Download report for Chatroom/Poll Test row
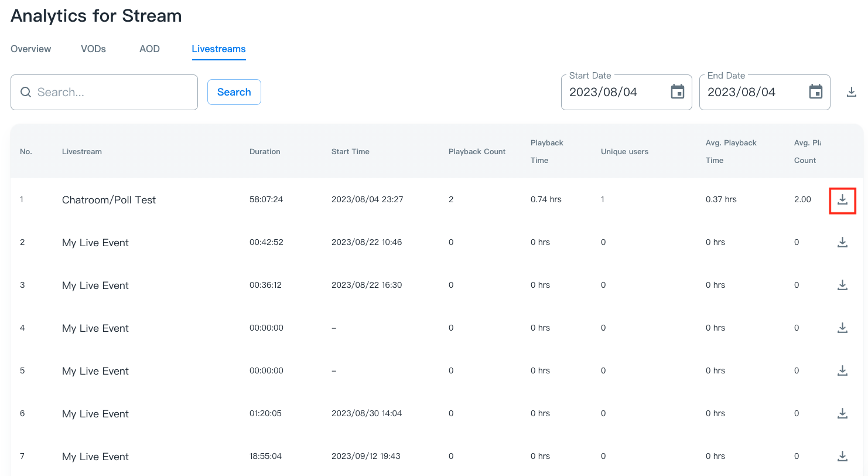 842,200
